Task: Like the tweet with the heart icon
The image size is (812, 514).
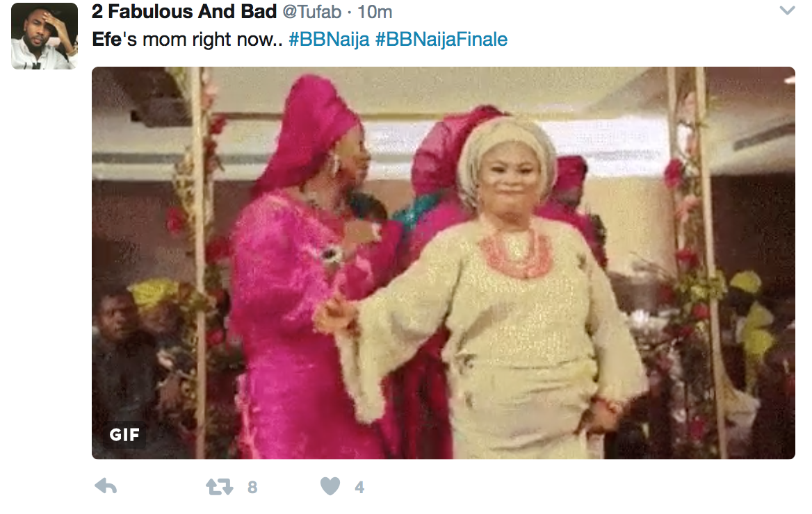Action: pyautogui.click(x=330, y=486)
